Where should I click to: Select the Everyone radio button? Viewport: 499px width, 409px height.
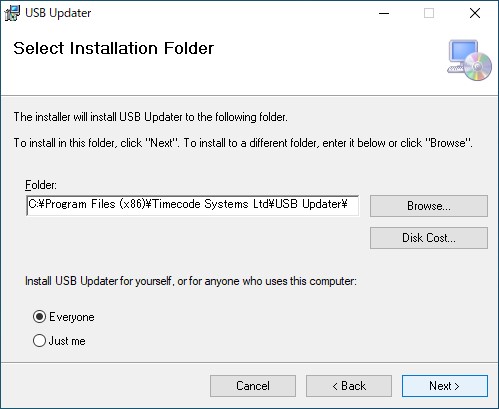click(x=39, y=316)
